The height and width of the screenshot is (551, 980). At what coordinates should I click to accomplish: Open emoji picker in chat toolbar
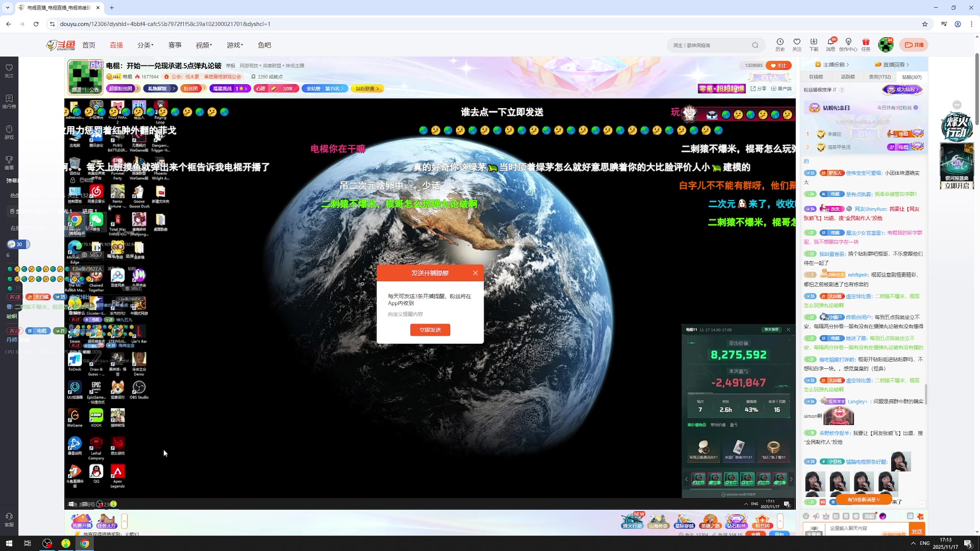(x=806, y=516)
